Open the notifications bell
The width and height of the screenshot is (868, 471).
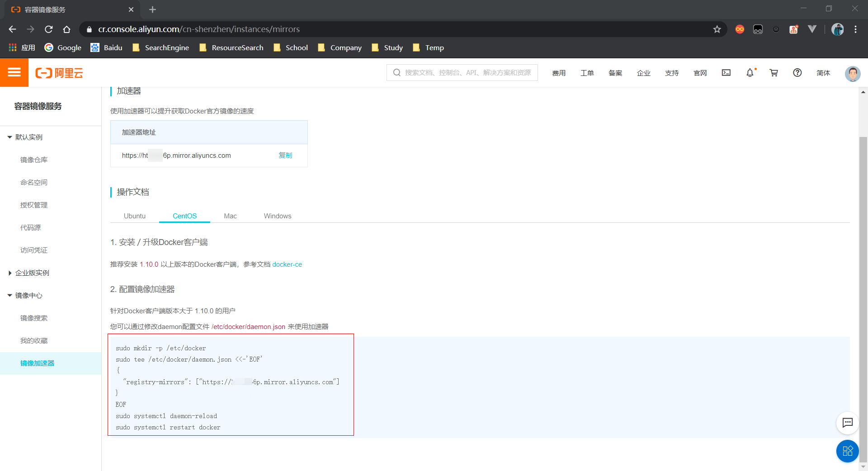pos(750,73)
